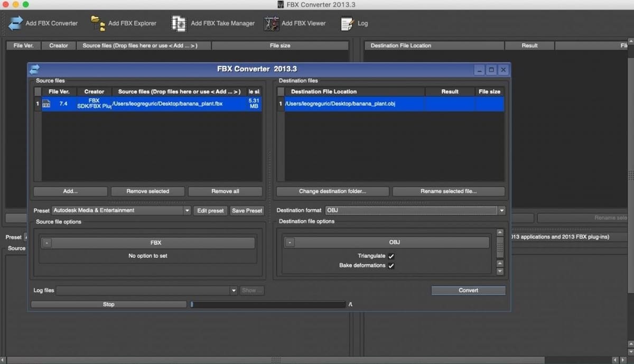This screenshot has height=364, width=634.
Task: Click FBX Converter dialog title arrows icon
Action: pyautogui.click(x=34, y=69)
